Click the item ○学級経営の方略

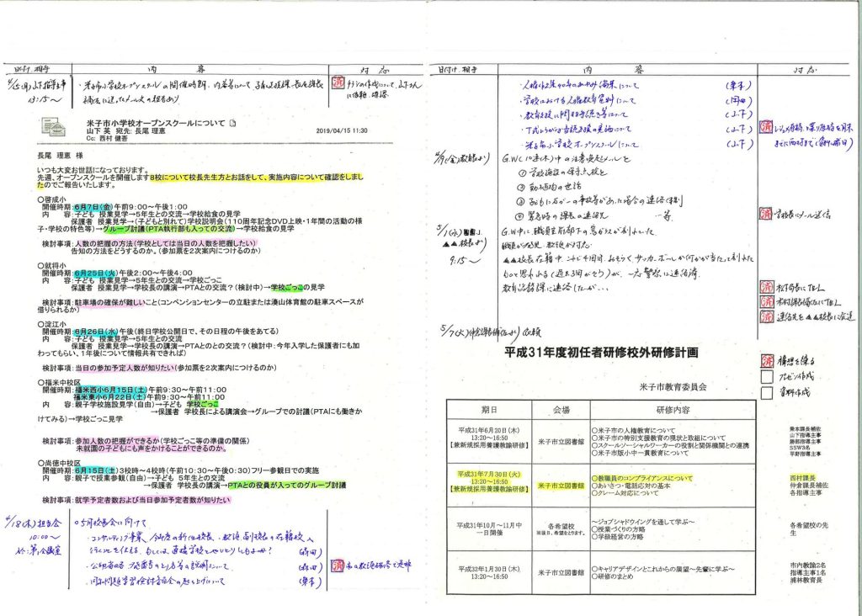pyautogui.click(x=617, y=537)
